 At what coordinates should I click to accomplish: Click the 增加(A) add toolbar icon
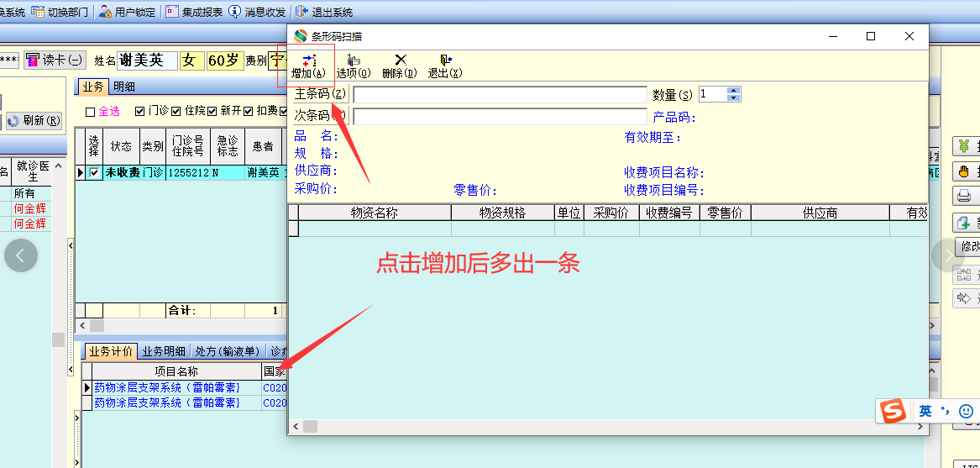(x=309, y=66)
